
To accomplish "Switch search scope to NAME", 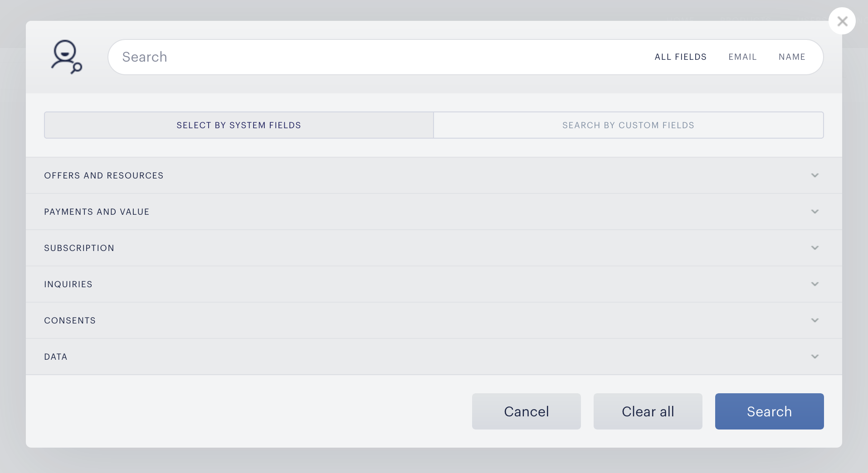I will pyautogui.click(x=792, y=57).
